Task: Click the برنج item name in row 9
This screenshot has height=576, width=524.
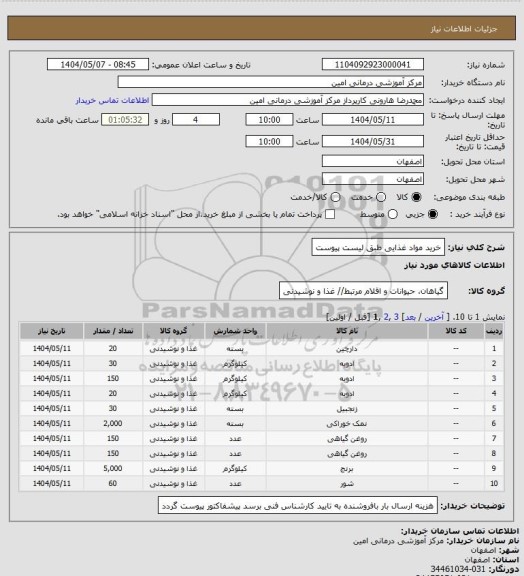Action: pos(347,468)
